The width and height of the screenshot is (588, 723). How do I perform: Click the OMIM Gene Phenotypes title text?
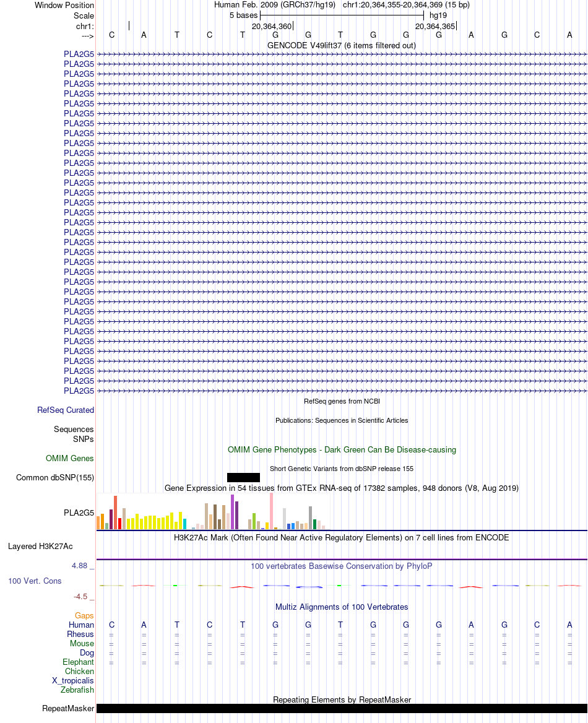coord(342,449)
